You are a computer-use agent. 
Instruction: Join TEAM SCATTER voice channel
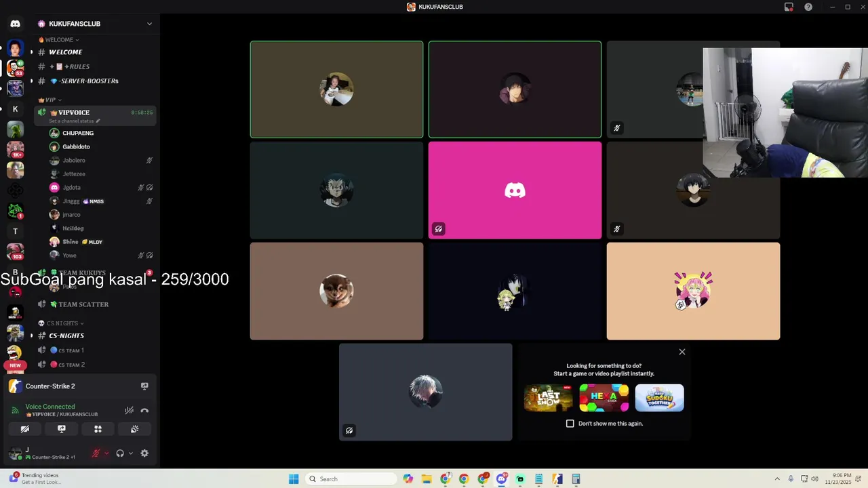pos(95,304)
